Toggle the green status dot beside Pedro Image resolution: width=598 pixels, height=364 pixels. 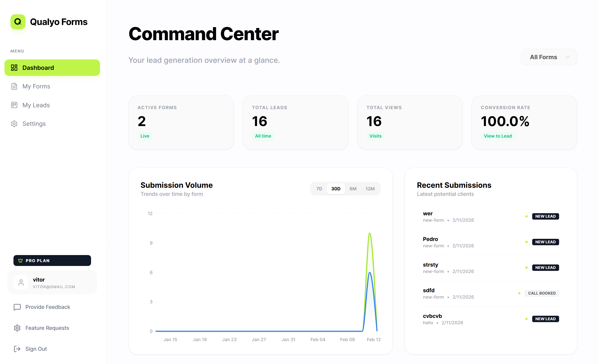pos(526,242)
